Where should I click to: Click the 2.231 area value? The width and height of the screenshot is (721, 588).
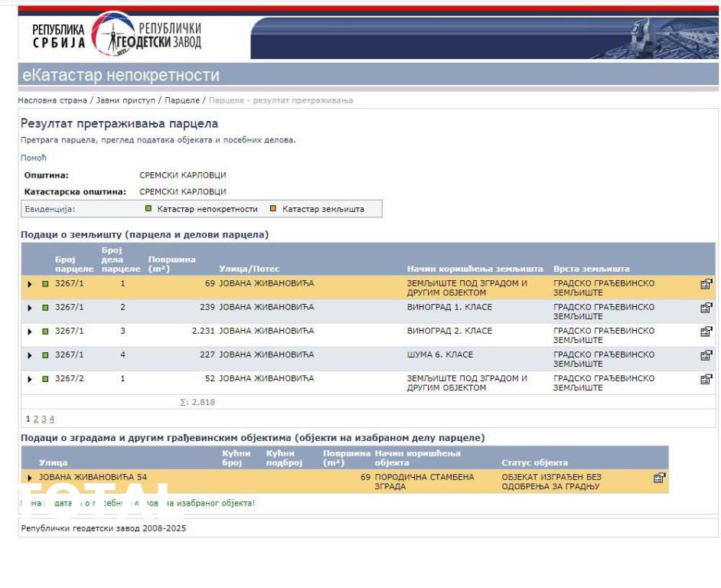(204, 332)
